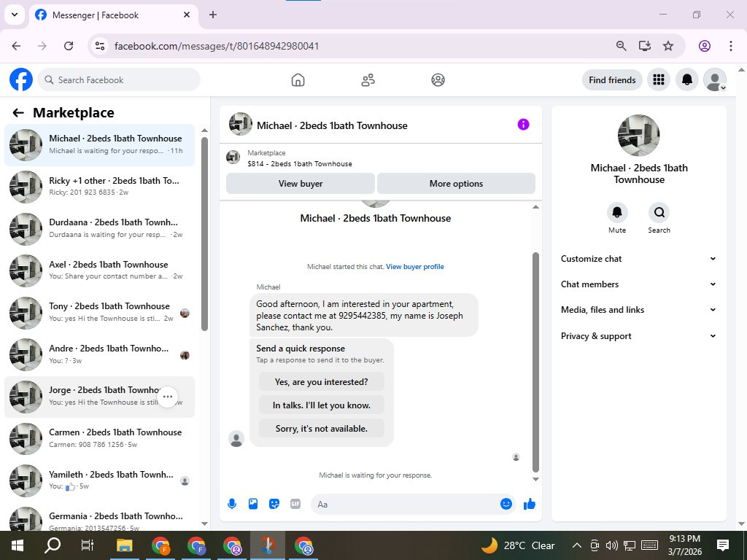This screenshot has height=560, width=747.
Task: Click install app icon in address bar
Action: click(x=645, y=46)
